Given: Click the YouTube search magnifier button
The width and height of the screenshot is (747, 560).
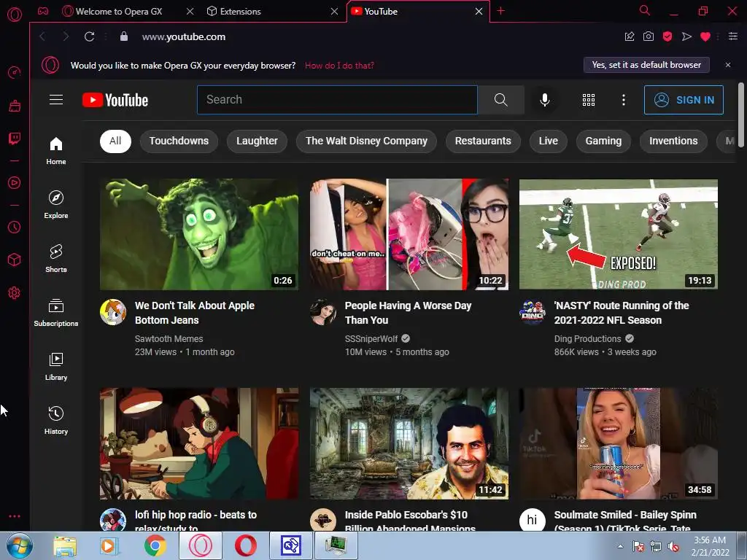Looking at the screenshot, I should 500,99.
